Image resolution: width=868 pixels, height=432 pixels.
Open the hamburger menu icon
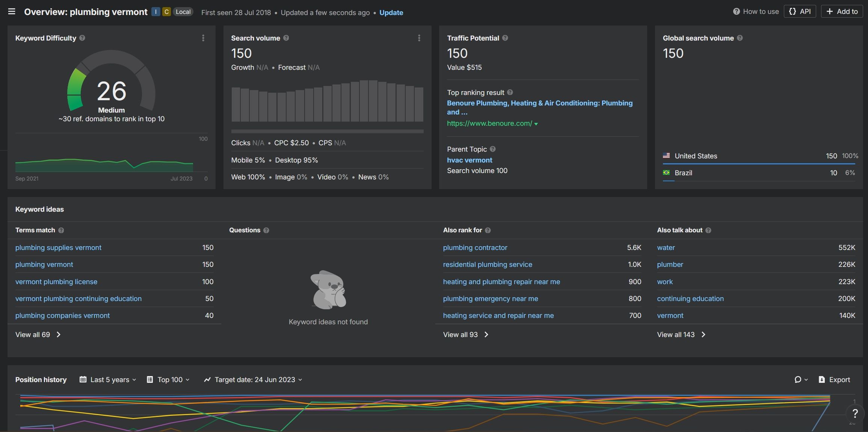tap(12, 12)
